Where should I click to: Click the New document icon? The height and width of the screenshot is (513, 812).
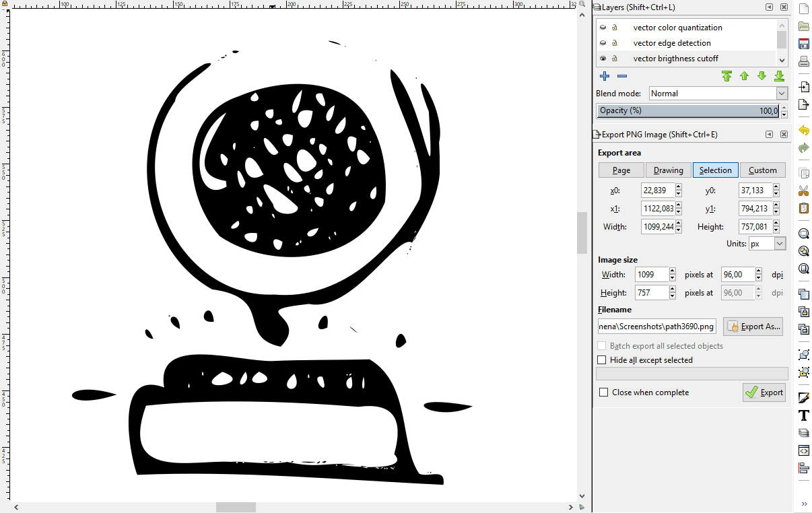pyautogui.click(x=803, y=9)
